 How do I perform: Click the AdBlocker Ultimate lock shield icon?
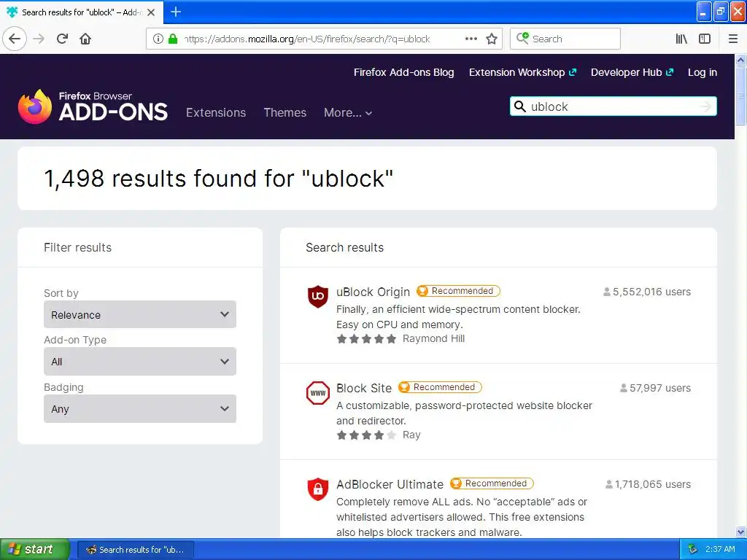click(x=318, y=489)
